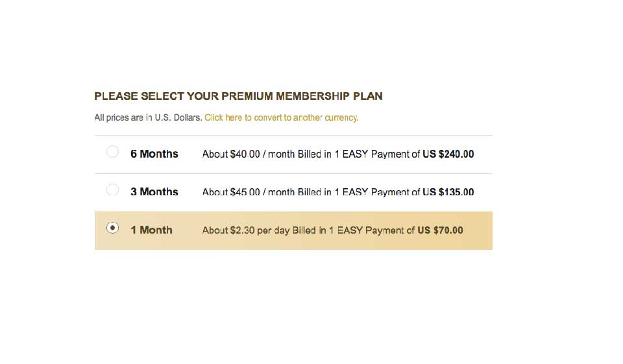623x364 pixels.
Task: Click the US $240.00 total price
Action: point(448,154)
